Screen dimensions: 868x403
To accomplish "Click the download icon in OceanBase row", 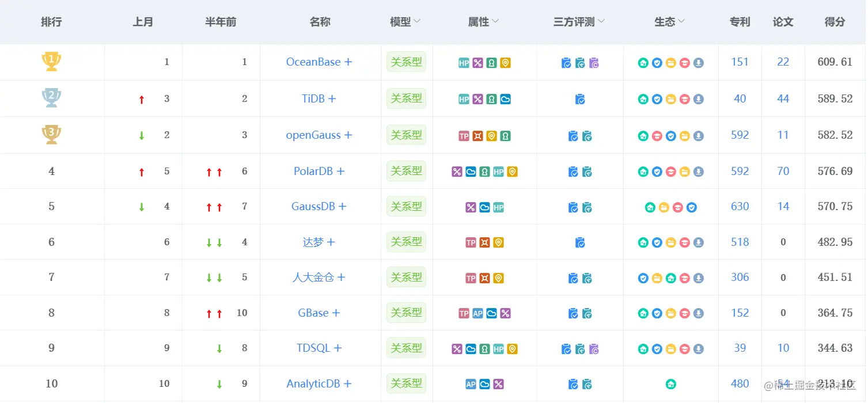I will tap(698, 63).
